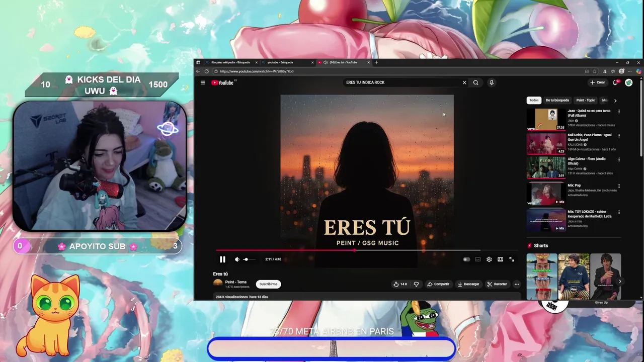Pause the Eres tú video
This screenshot has height=362, width=644.
pos(222,259)
